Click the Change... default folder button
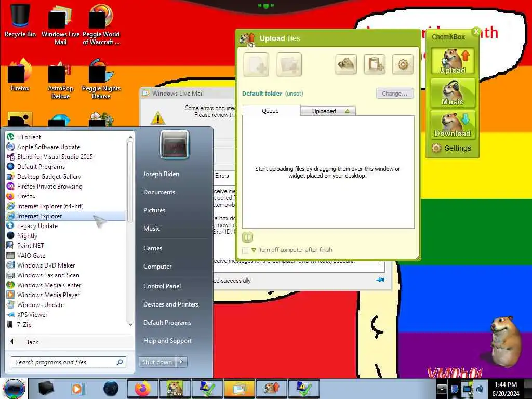The width and height of the screenshot is (532, 399). [395, 94]
